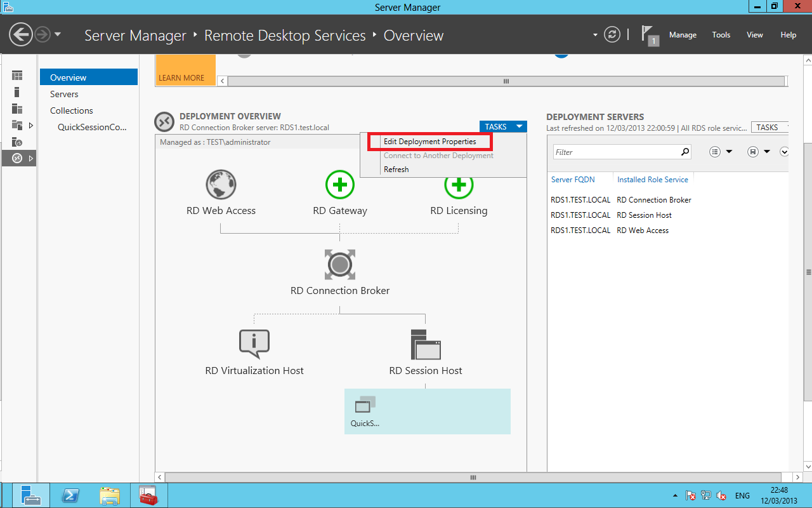Select Overview in navigation pane
Image resolution: width=812 pixels, height=508 pixels.
coord(89,77)
